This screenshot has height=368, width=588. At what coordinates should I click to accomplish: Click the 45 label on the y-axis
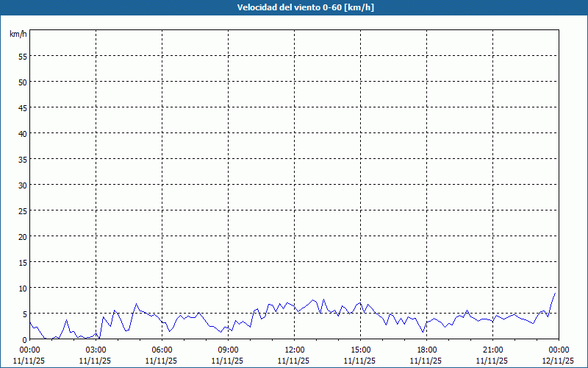pos(22,107)
